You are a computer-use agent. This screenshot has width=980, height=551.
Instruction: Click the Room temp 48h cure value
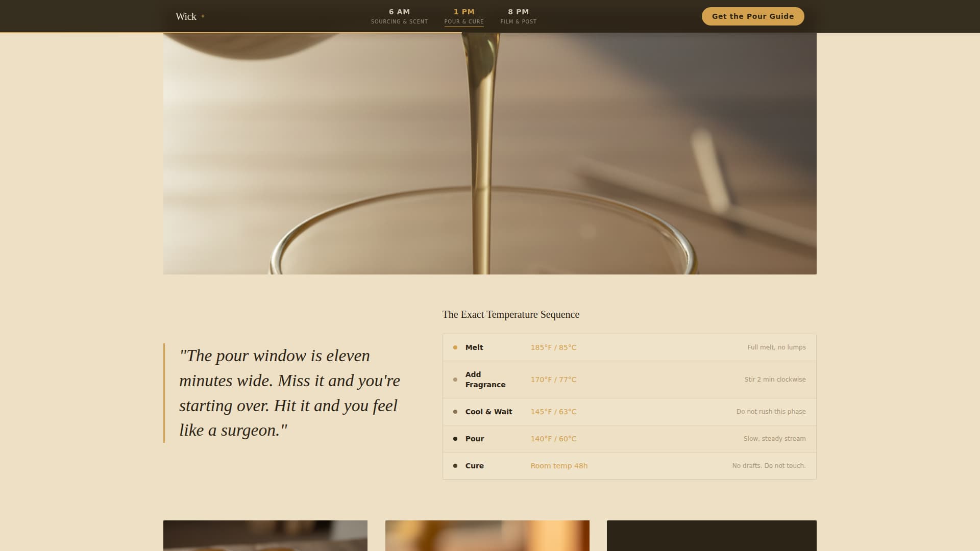point(559,466)
